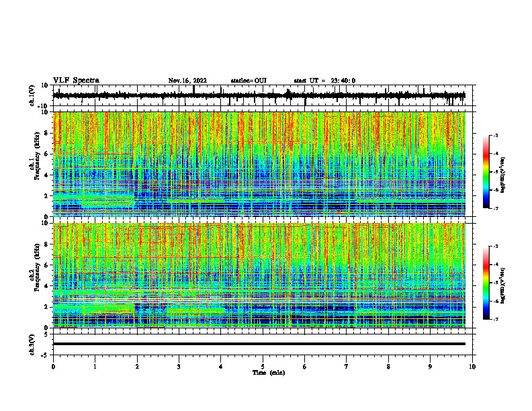Click the "3" tick on the time axis
Image resolution: width=532 pixels, height=411 pixels.
tap(179, 367)
